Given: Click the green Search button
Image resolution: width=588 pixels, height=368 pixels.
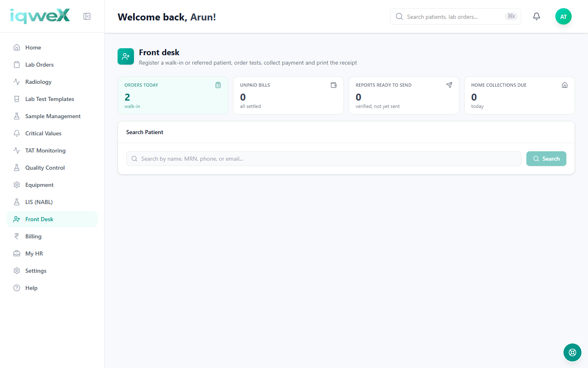Looking at the screenshot, I should [x=546, y=159].
